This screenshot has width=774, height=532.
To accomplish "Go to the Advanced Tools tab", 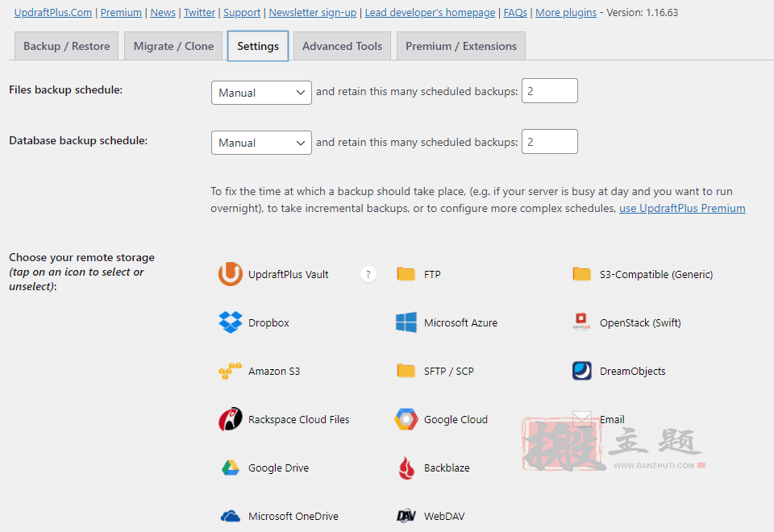I will [342, 46].
